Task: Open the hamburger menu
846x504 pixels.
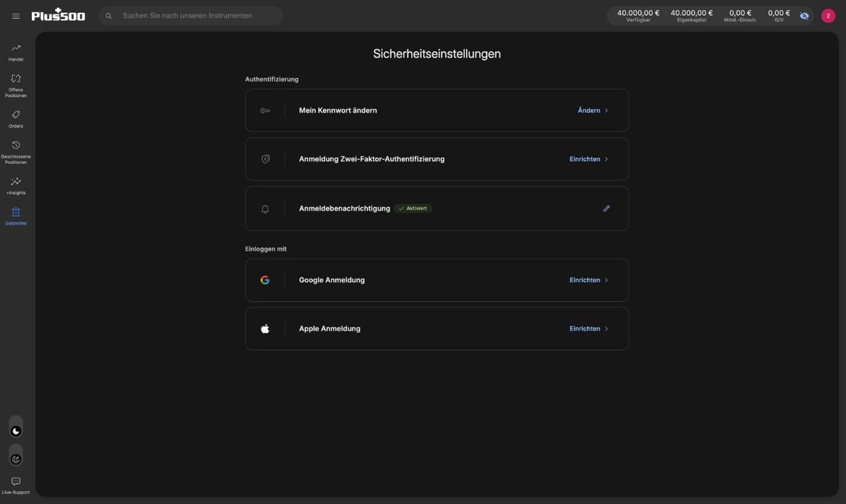Action: [x=16, y=16]
